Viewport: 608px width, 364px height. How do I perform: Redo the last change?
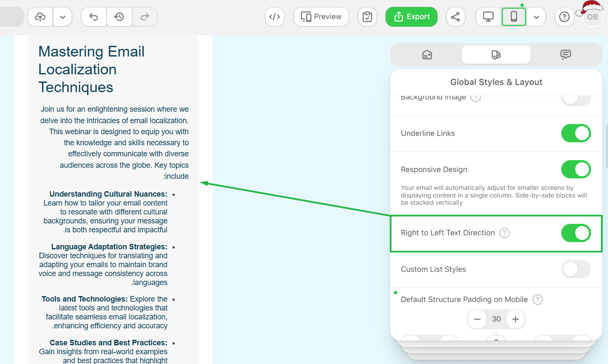[144, 17]
